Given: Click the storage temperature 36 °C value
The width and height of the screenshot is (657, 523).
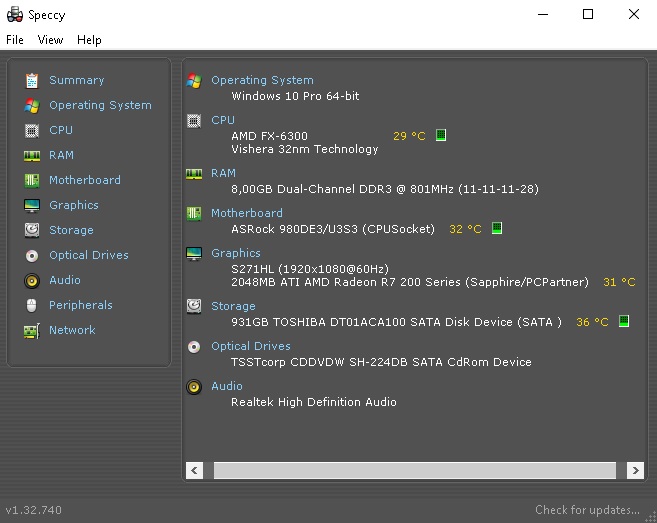Looking at the screenshot, I should click(592, 322).
